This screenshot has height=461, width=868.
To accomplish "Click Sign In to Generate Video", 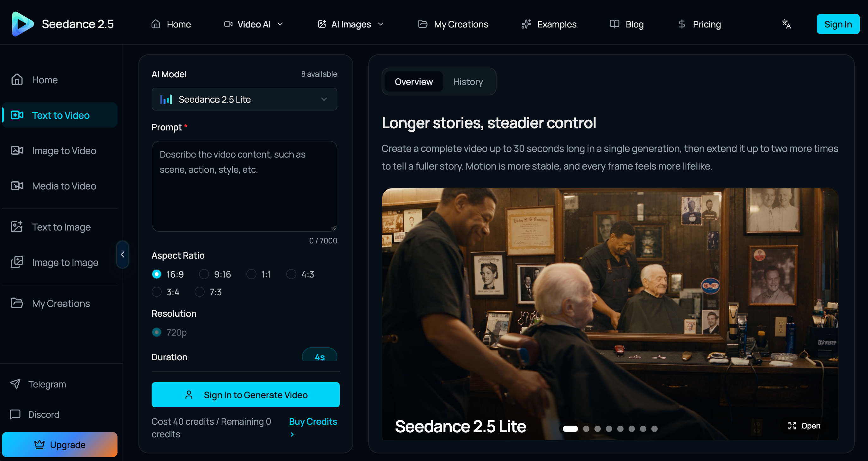I will (246, 395).
